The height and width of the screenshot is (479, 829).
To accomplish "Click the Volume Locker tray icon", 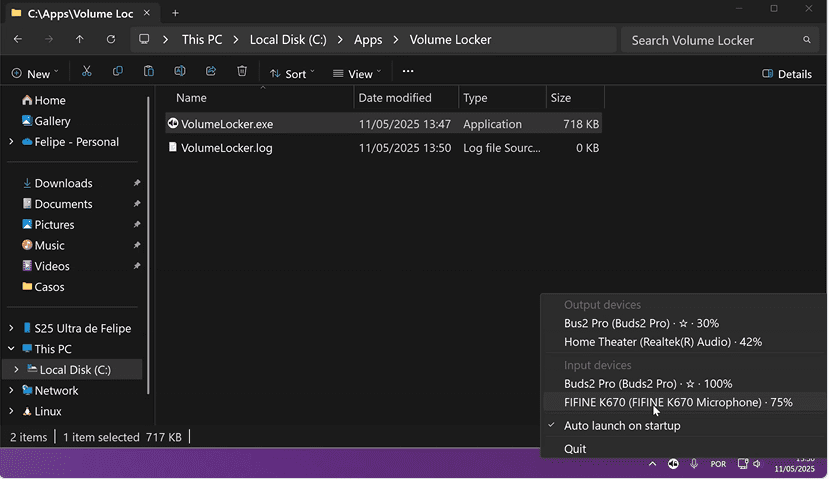I will tap(674, 464).
